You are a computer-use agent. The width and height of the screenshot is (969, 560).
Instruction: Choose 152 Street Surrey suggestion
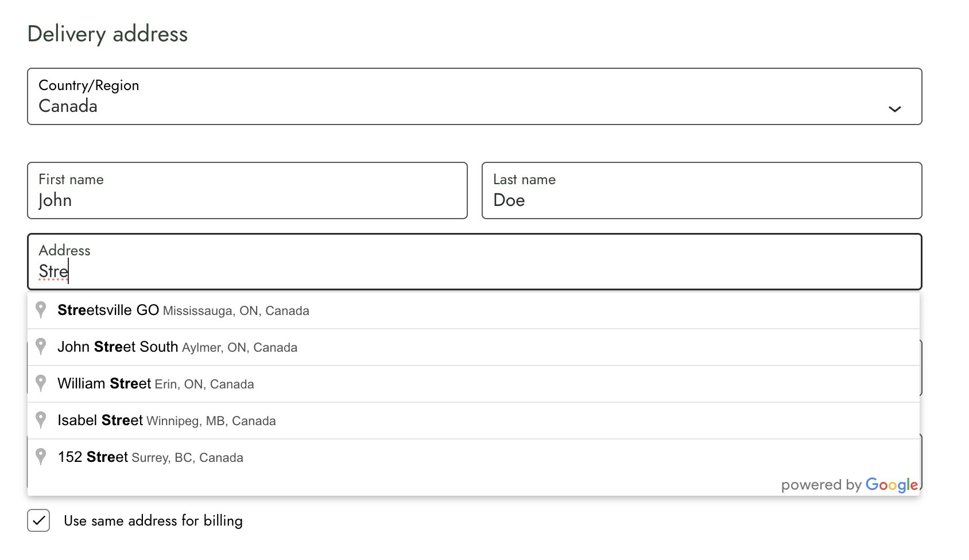coord(474,457)
